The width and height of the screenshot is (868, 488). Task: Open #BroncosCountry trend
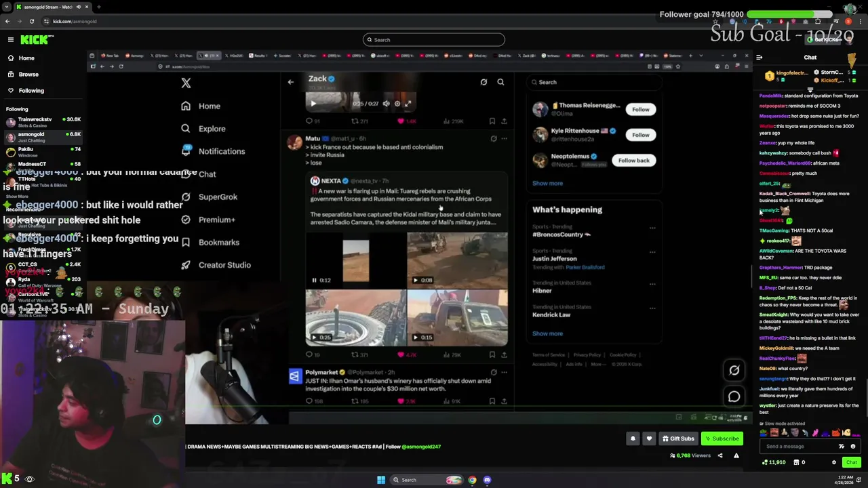(561, 235)
